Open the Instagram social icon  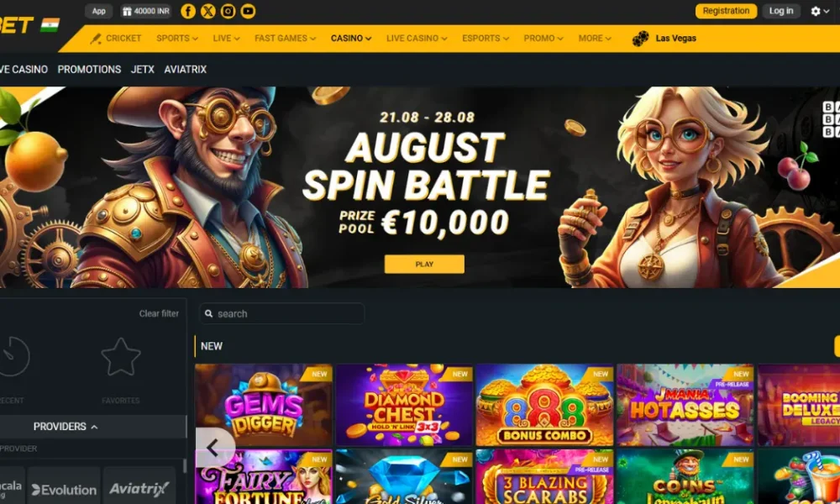(x=228, y=11)
